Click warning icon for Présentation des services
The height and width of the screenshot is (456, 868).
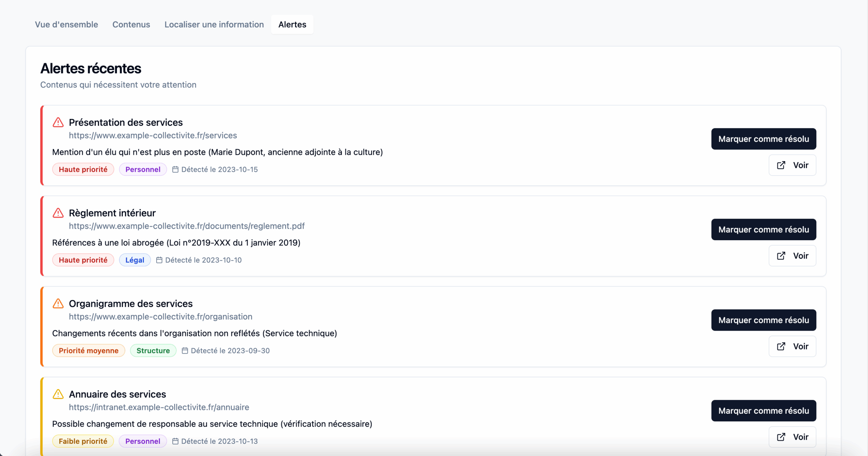pyautogui.click(x=58, y=122)
